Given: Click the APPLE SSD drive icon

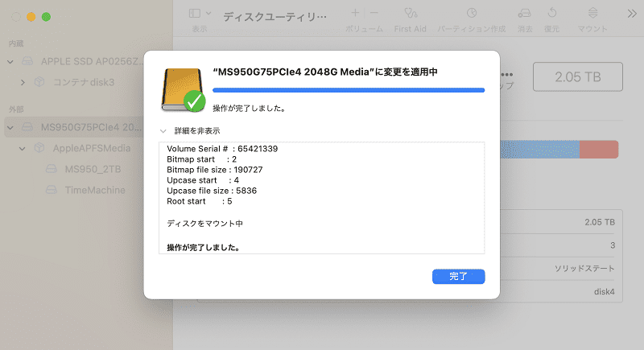Looking at the screenshot, I should 27,61.
